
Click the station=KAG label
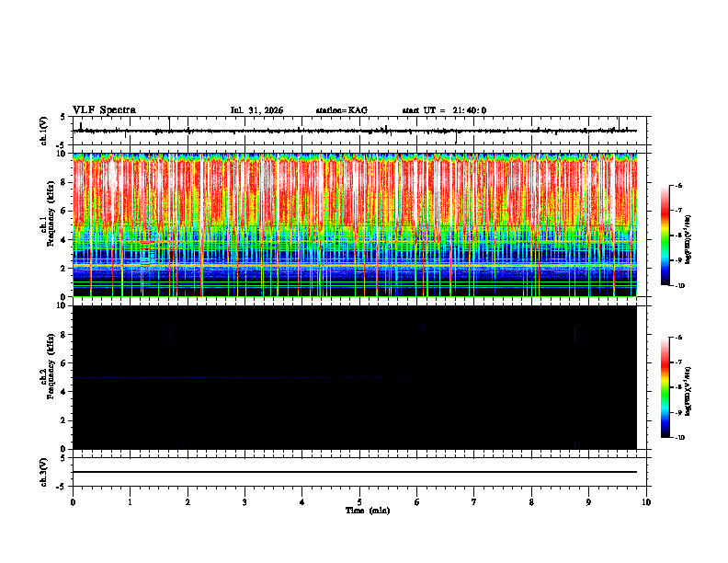(x=342, y=110)
